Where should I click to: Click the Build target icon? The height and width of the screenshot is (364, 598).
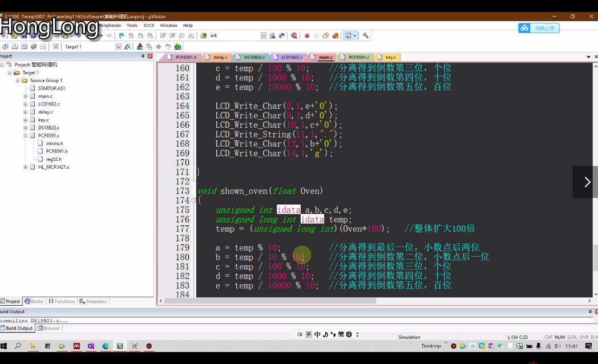[15, 47]
